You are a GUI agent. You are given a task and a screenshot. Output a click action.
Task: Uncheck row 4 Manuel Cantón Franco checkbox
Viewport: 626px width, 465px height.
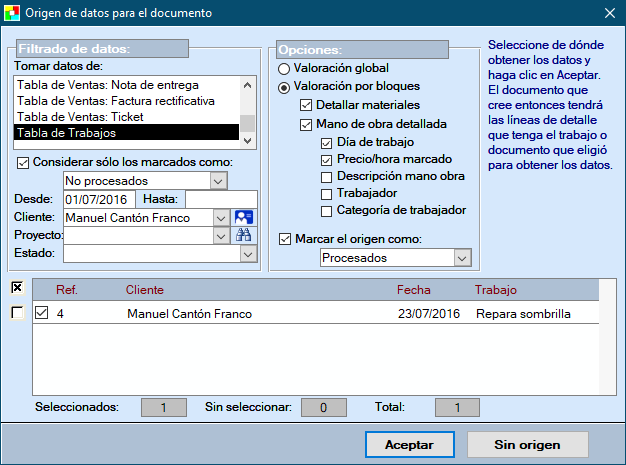pyautogui.click(x=42, y=313)
